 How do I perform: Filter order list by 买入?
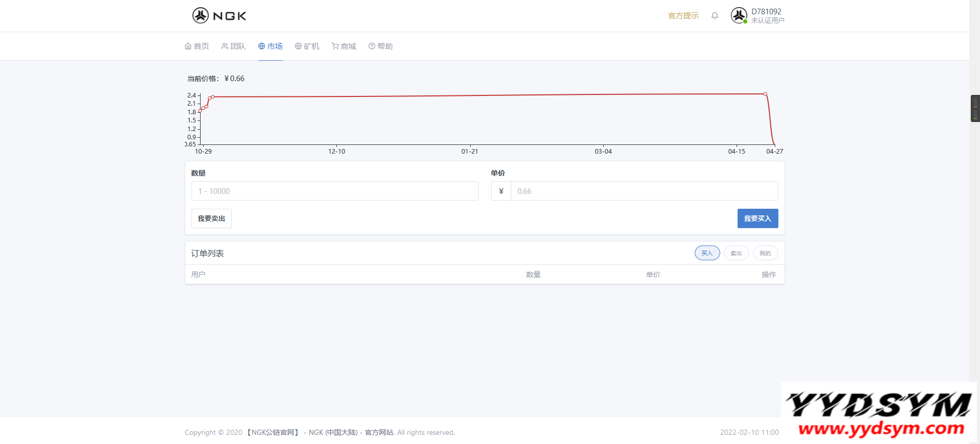pyautogui.click(x=707, y=253)
